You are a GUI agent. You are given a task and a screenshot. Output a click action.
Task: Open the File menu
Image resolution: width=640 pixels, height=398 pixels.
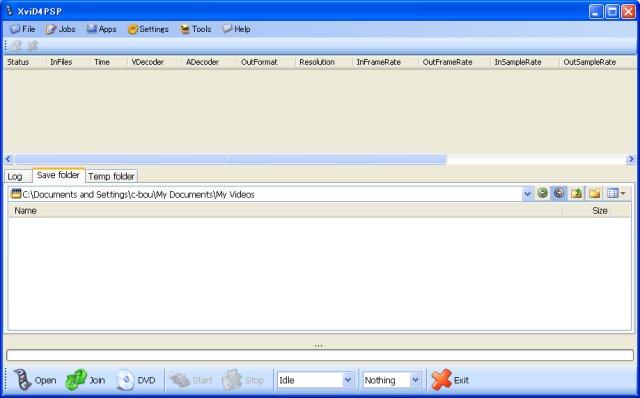point(23,29)
